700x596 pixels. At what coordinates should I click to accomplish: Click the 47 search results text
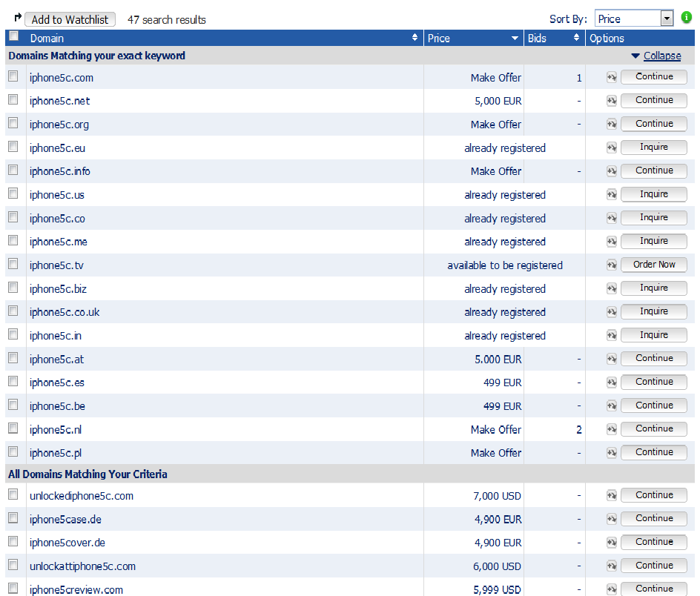[167, 20]
